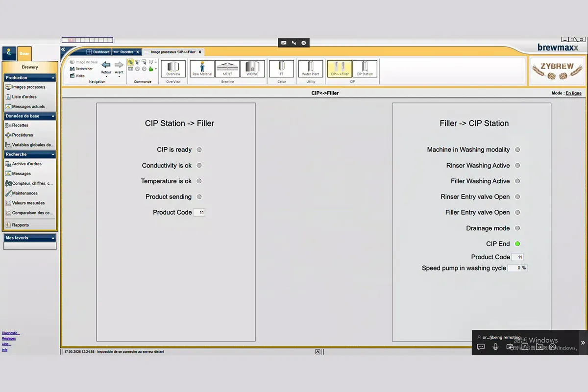The height and width of the screenshot is (392, 588).
Task: Click the CIP is ready indicator
Action: coord(199,150)
